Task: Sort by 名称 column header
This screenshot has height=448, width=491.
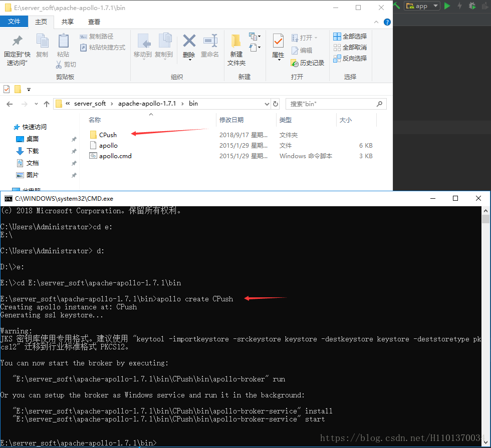Action: pos(95,120)
